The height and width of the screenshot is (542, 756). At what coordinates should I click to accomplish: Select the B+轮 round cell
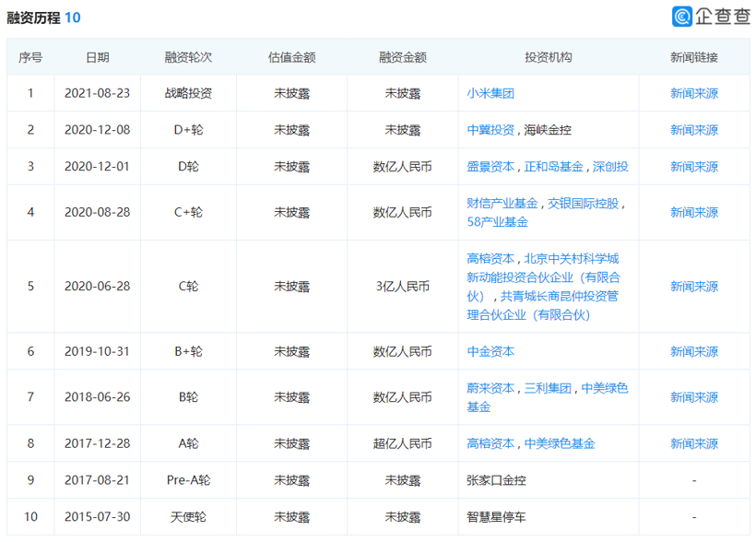pyautogui.click(x=188, y=351)
